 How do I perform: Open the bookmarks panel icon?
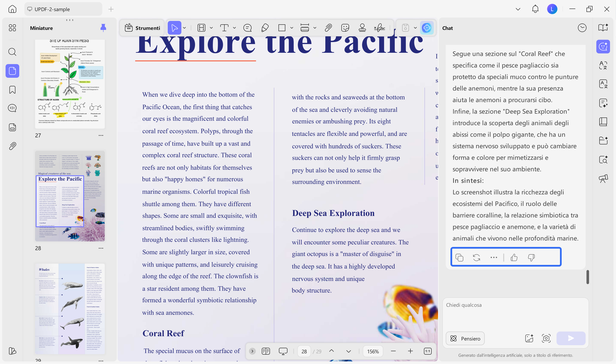12,90
